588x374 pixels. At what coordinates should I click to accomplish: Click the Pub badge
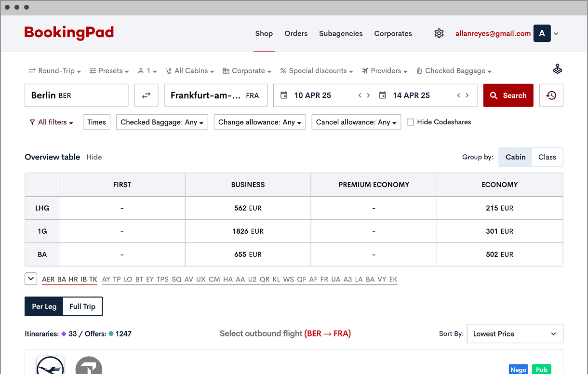[542, 370]
